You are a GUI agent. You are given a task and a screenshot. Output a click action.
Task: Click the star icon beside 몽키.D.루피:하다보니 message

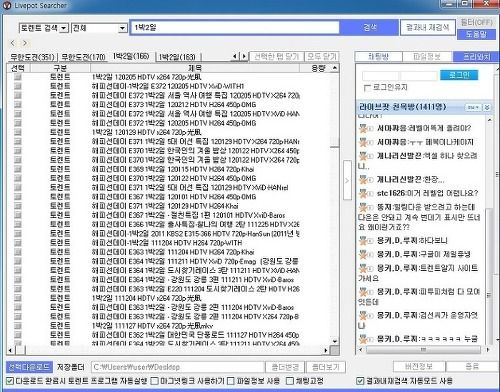click(x=363, y=240)
